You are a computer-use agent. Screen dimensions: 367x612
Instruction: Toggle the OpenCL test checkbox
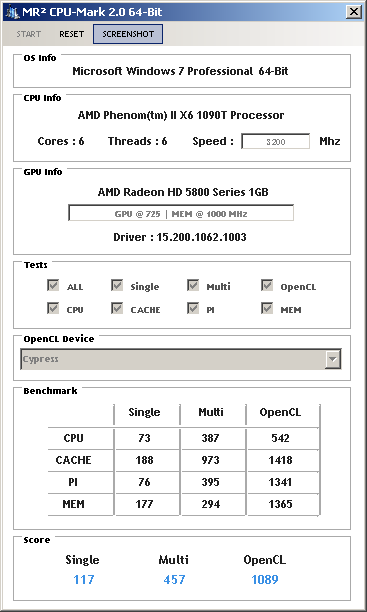[x=267, y=285]
